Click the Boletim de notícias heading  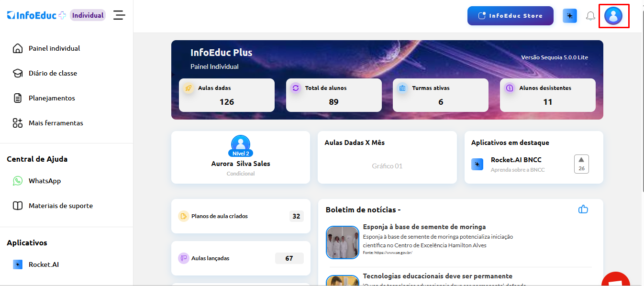[x=363, y=209]
